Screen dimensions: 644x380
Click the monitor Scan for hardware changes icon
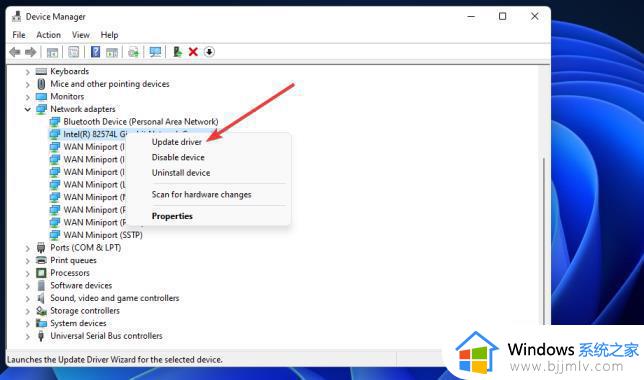click(155, 52)
